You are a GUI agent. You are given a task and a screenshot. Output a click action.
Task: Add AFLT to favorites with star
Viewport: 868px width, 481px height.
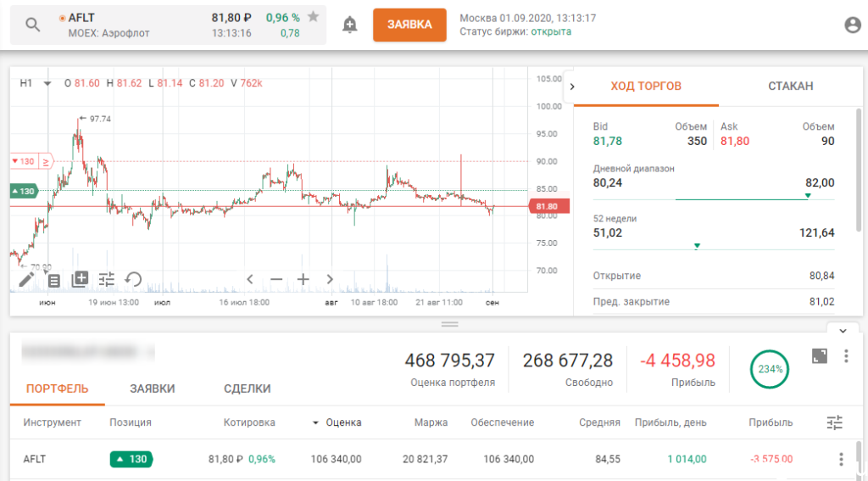coord(314,17)
